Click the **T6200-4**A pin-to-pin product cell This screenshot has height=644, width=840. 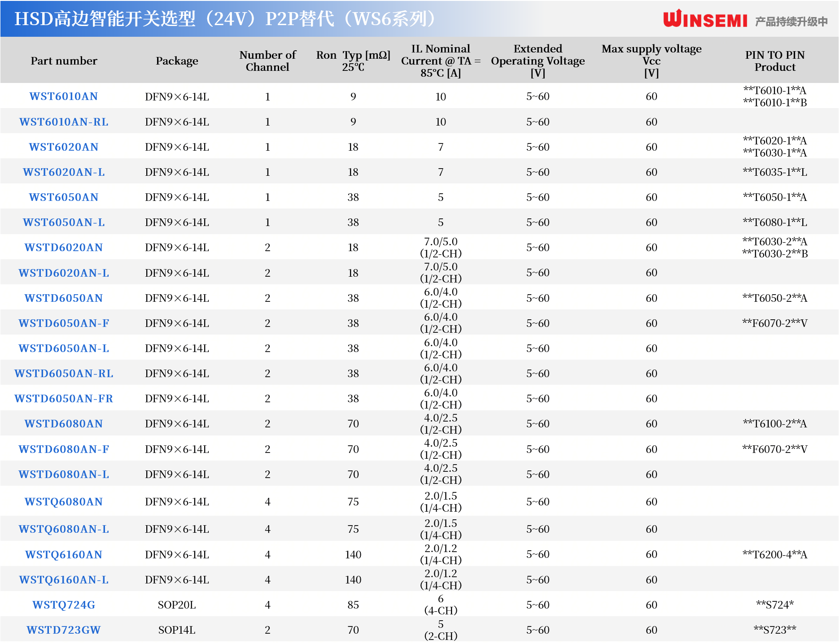[x=774, y=555]
